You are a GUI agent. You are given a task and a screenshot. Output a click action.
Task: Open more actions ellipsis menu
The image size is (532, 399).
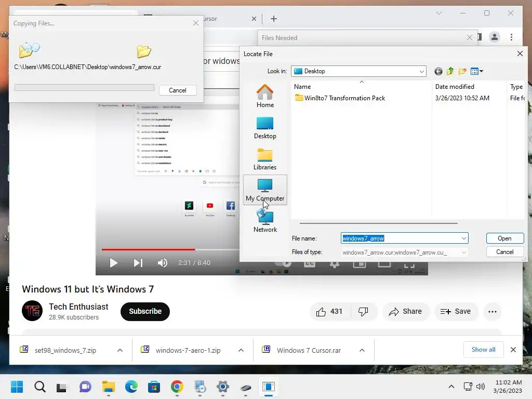pos(493,312)
